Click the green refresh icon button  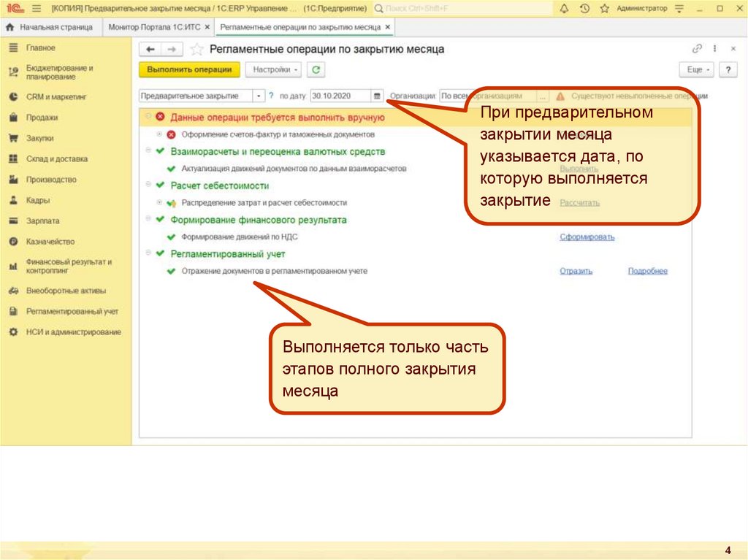click(x=316, y=70)
